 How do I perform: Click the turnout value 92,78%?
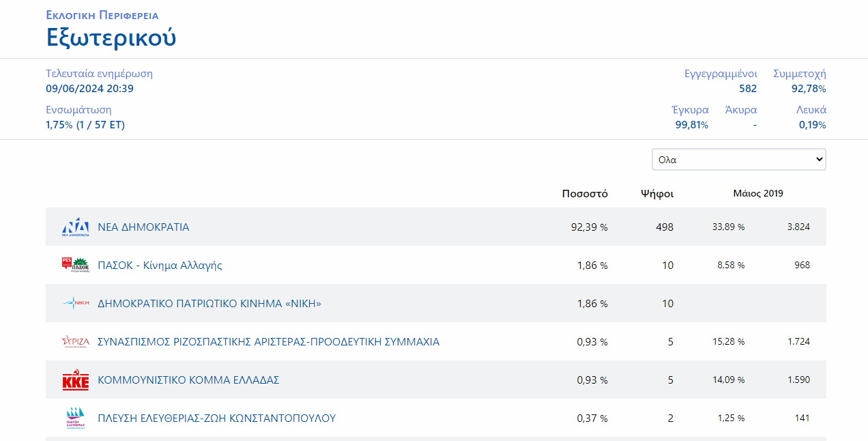point(809,89)
